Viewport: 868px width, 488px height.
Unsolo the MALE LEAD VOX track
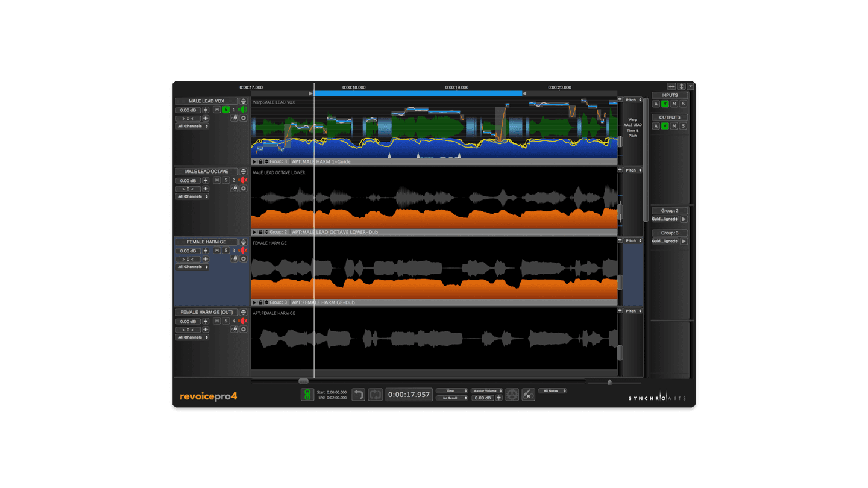tap(226, 110)
